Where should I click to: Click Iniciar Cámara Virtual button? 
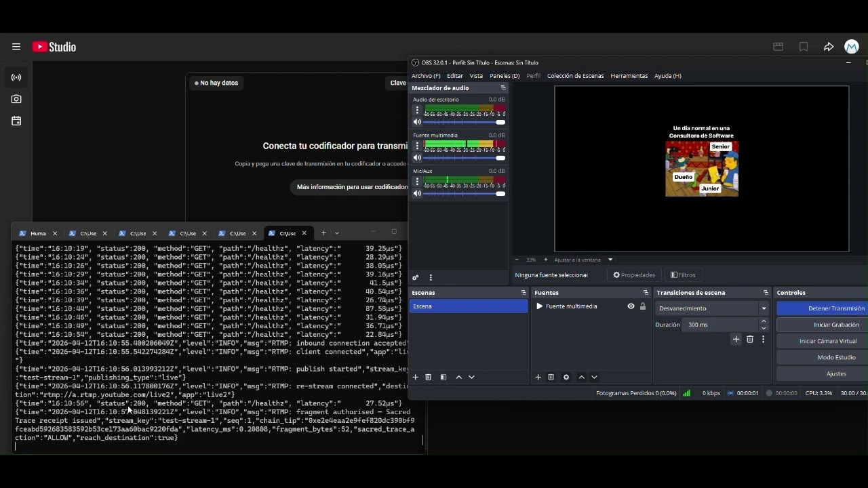coord(823,341)
